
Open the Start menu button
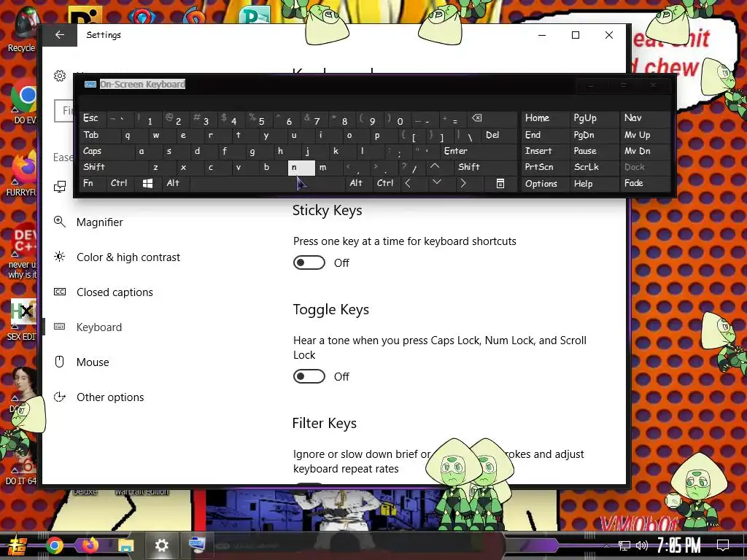[x=17, y=545]
